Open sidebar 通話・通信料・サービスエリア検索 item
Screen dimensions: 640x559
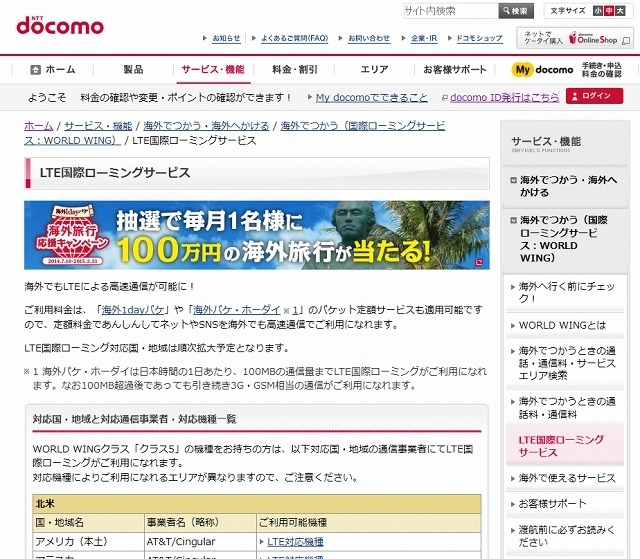pos(565,363)
